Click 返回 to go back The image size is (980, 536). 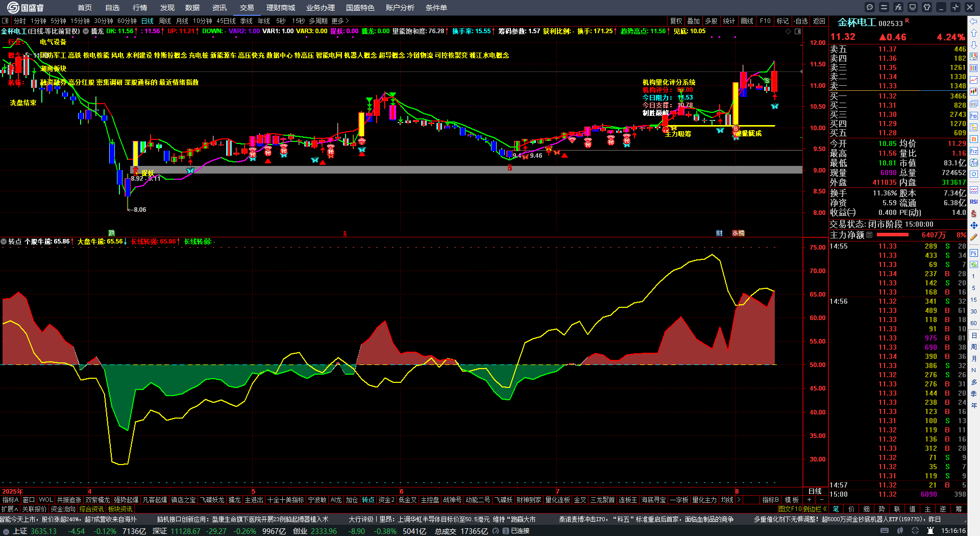click(819, 21)
